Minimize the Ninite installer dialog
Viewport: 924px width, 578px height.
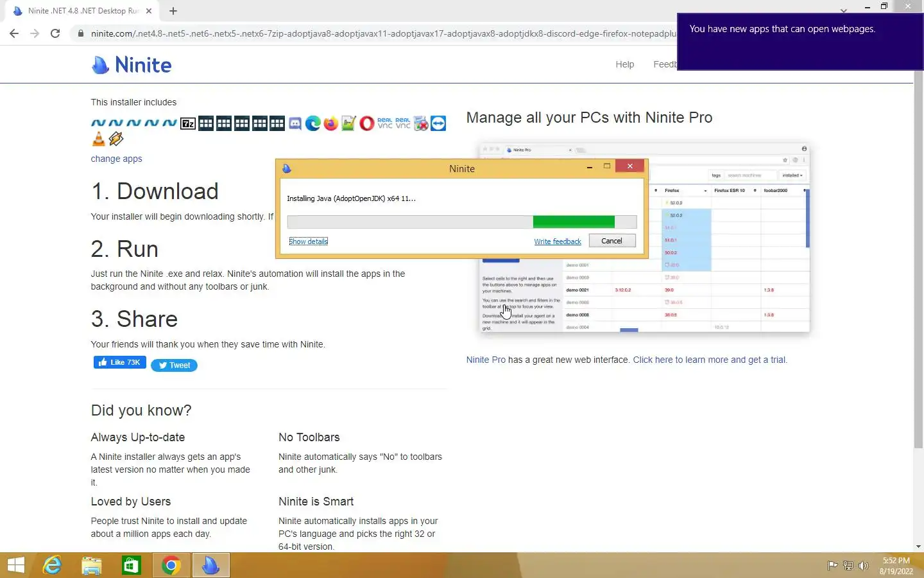(590, 167)
